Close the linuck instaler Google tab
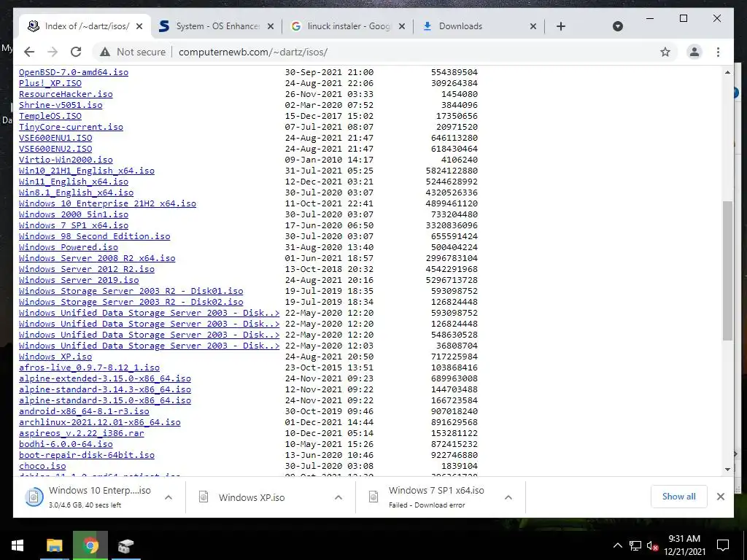 [x=402, y=26]
